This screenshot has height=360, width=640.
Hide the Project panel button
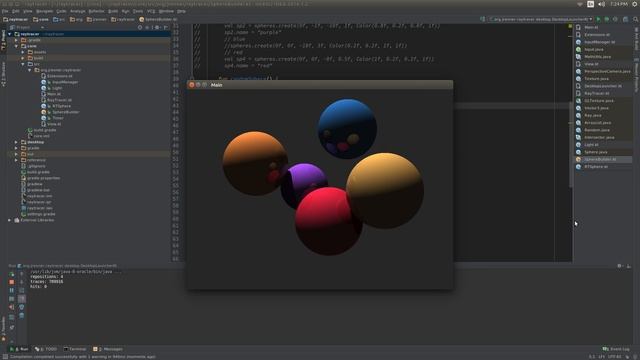[166, 27]
